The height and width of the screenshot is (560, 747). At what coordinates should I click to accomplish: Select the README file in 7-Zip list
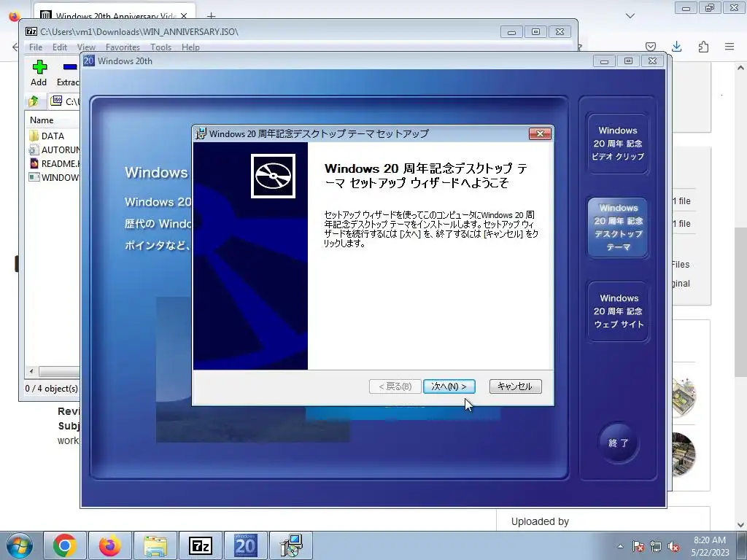point(53,163)
